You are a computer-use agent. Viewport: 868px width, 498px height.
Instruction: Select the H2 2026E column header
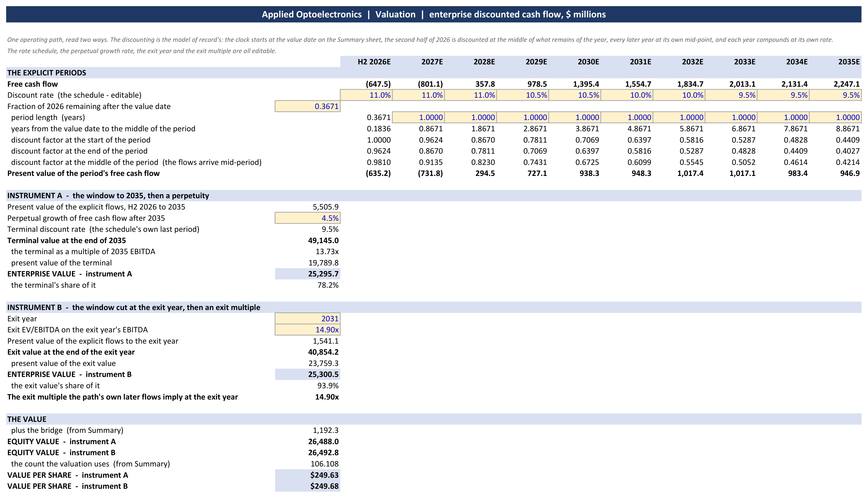pos(374,62)
